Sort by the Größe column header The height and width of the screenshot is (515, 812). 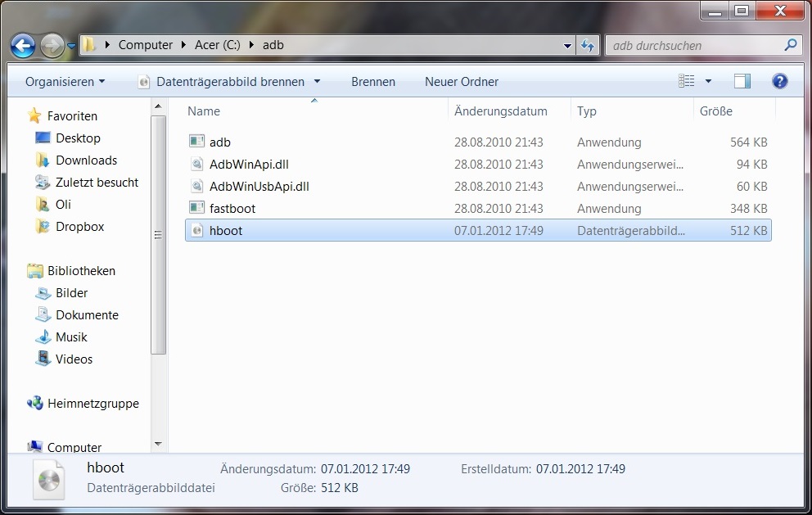(x=716, y=111)
